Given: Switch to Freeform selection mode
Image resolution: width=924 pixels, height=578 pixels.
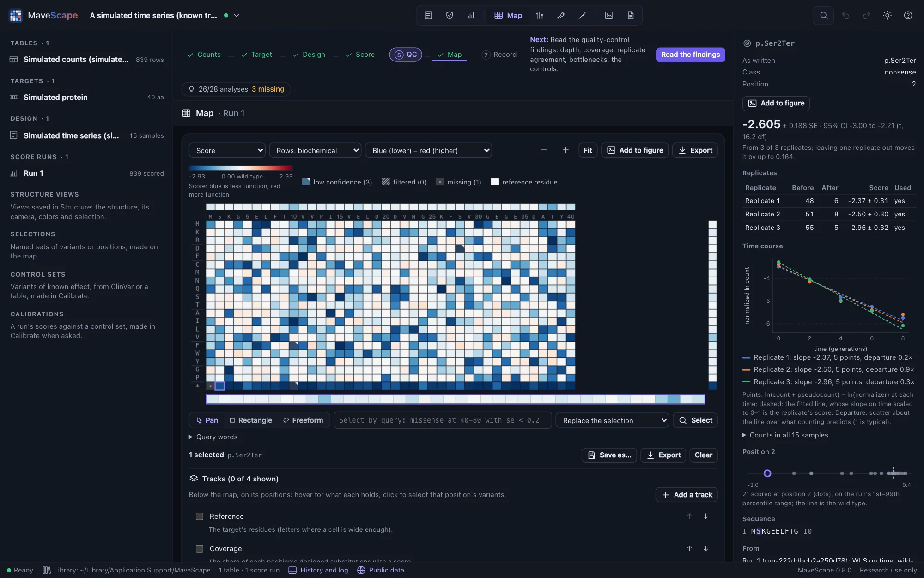Looking at the screenshot, I should coord(303,420).
